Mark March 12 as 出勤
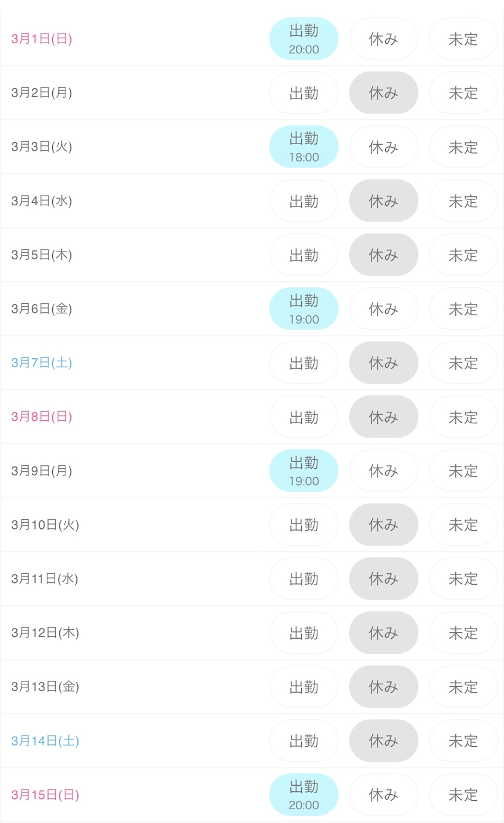Viewport: 504px width, 823px height. pos(304,633)
